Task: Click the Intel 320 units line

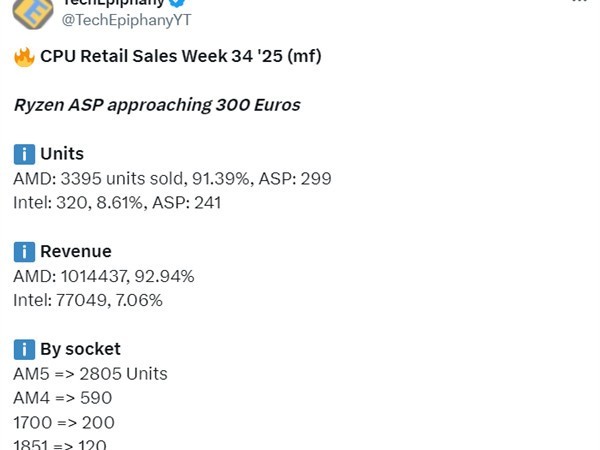Action: (117, 202)
